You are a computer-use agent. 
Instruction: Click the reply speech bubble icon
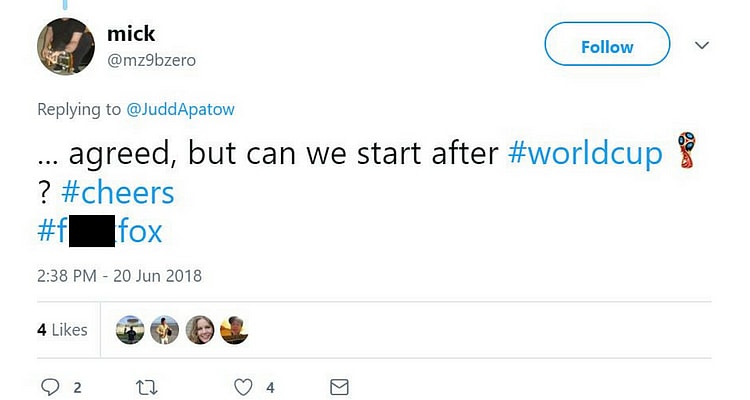click(x=50, y=387)
